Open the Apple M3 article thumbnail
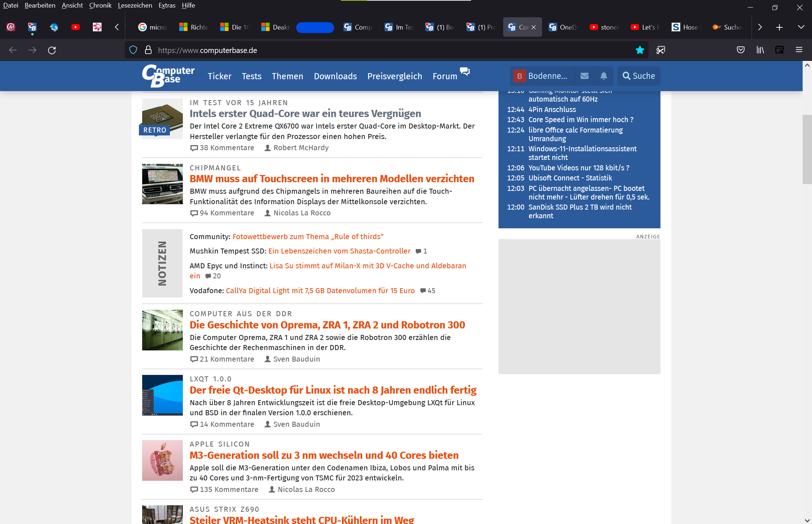Screen dimensions: 812x524 click(162, 460)
